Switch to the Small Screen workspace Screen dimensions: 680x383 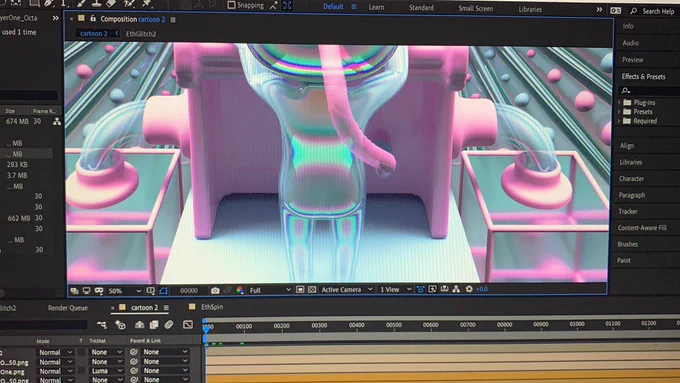tap(476, 8)
